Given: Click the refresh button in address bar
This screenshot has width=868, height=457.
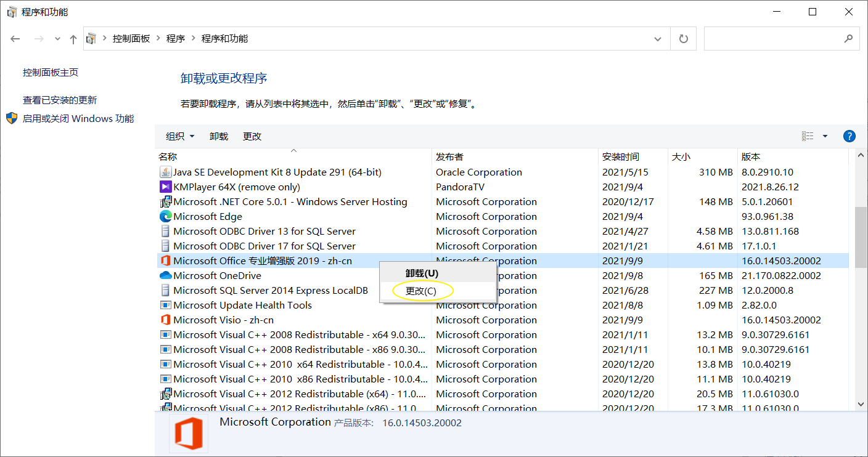Looking at the screenshot, I should 683,39.
